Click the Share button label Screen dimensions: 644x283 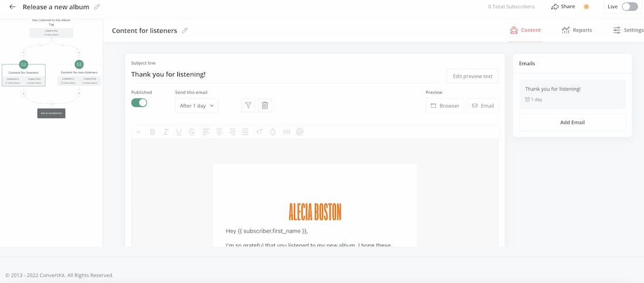click(568, 6)
